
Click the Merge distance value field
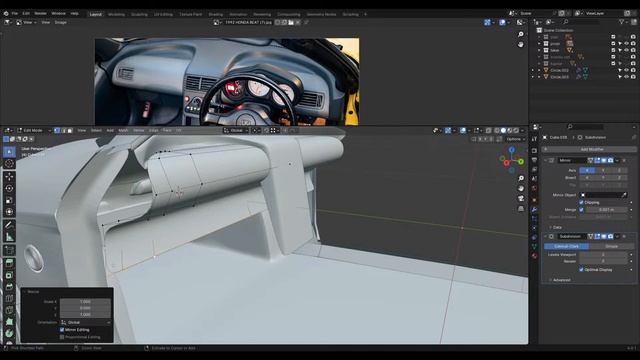pyautogui.click(x=606, y=210)
